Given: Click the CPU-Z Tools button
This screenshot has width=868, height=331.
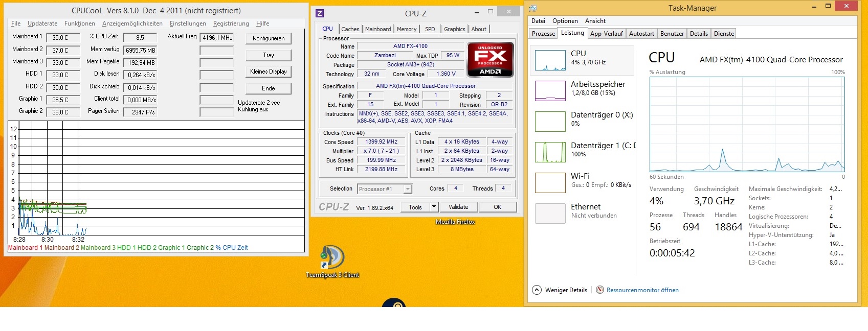Looking at the screenshot, I should coord(415,207).
